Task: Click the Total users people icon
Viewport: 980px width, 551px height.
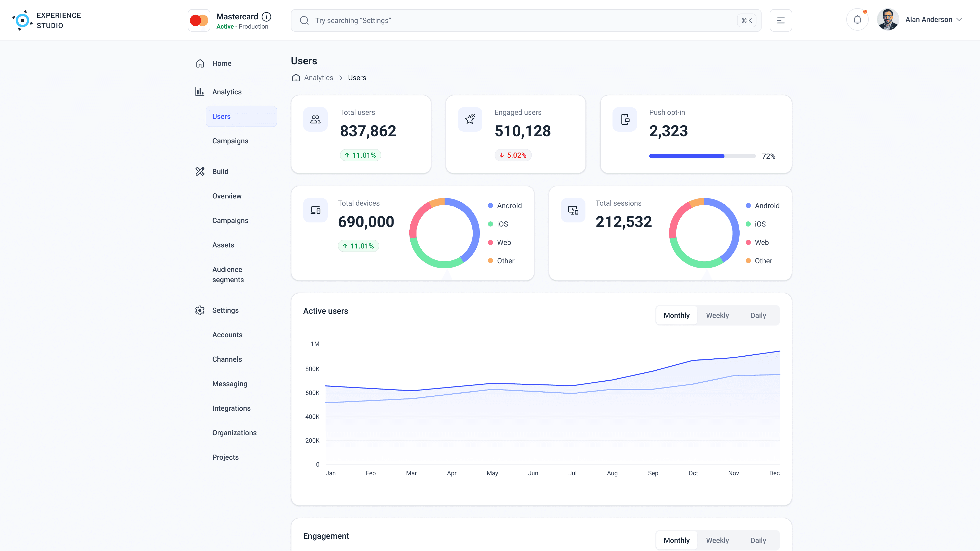Action: point(315,119)
